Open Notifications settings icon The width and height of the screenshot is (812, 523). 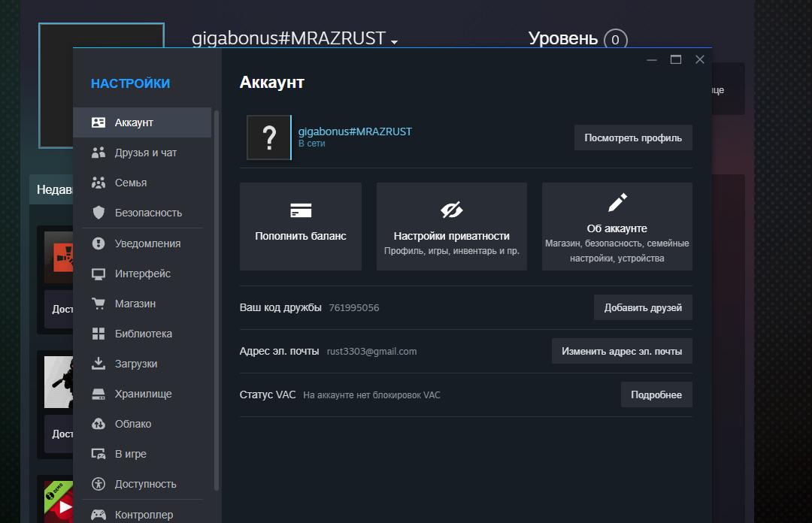pos(98,243)
